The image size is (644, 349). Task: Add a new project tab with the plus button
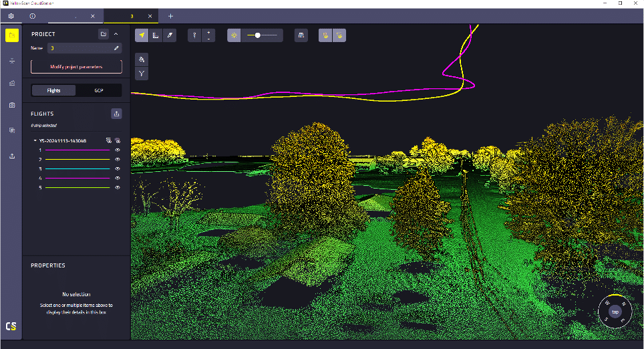[170, 15]
